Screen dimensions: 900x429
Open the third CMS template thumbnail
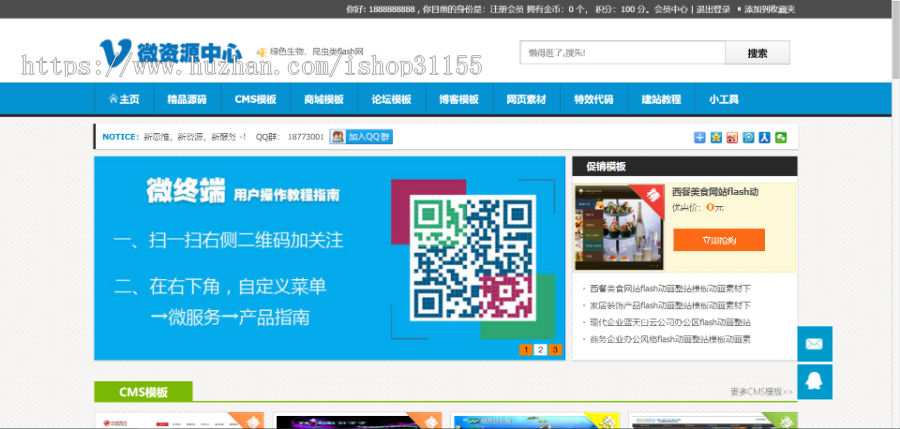click(535, 420)
